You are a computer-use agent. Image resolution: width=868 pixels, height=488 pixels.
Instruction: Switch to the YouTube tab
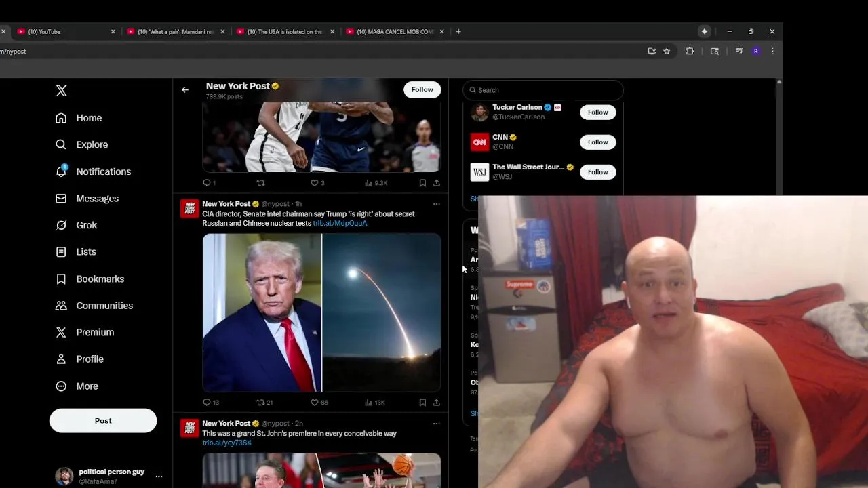(64, 31)
